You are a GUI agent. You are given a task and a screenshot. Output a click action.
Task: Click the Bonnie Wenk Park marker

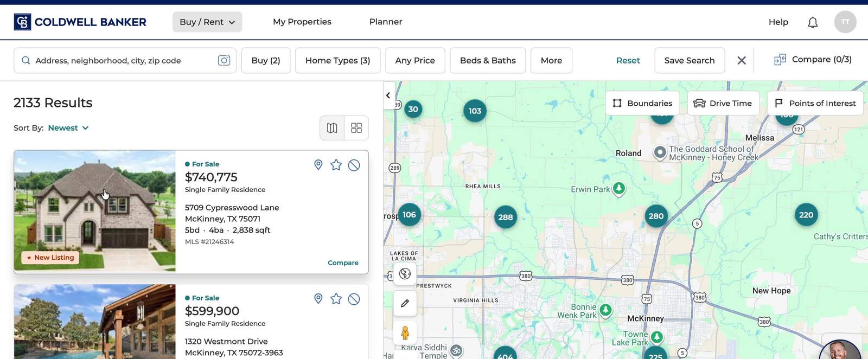(605, 310)
